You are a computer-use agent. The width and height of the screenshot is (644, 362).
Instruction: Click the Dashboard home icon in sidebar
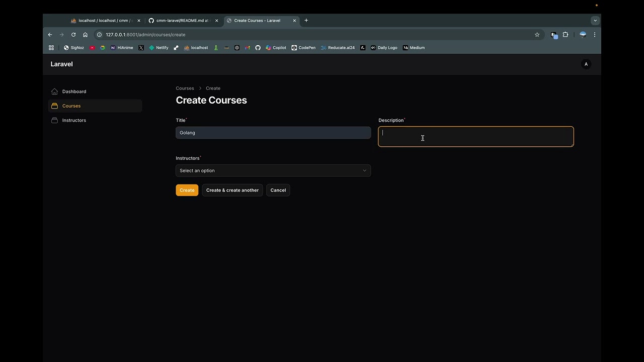(x=54, y=92)
